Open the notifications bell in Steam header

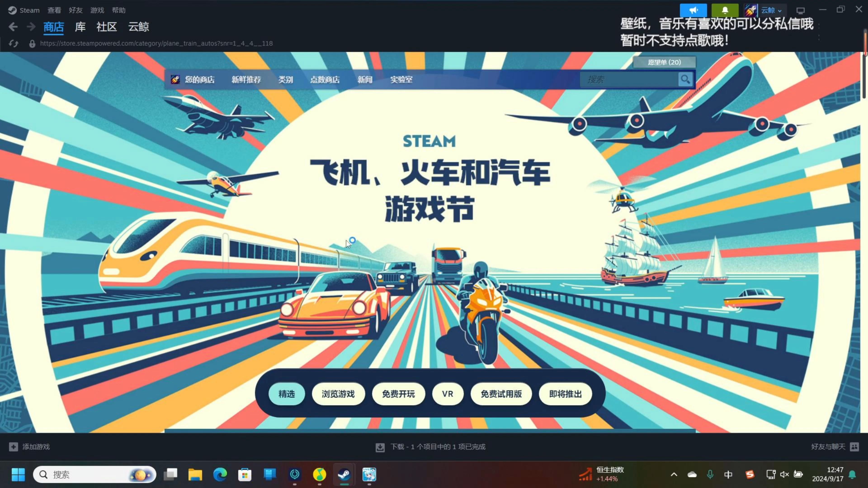pos(725,10)
